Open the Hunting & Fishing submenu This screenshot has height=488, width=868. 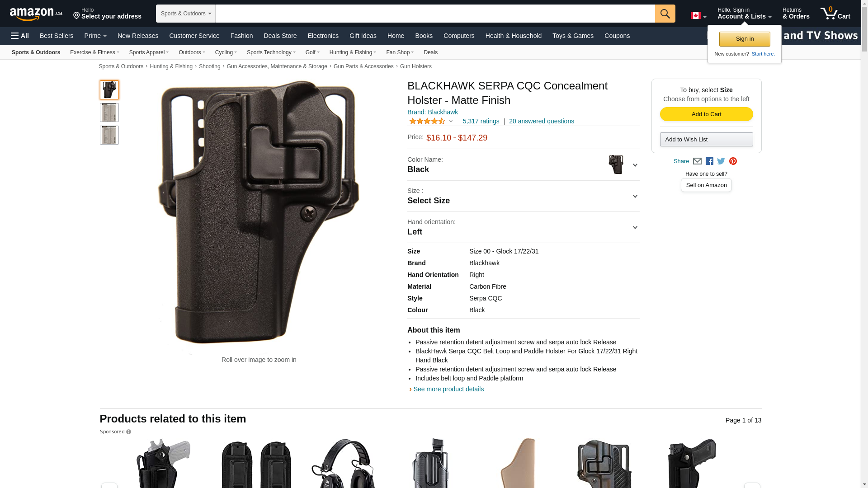coord(353,52)
